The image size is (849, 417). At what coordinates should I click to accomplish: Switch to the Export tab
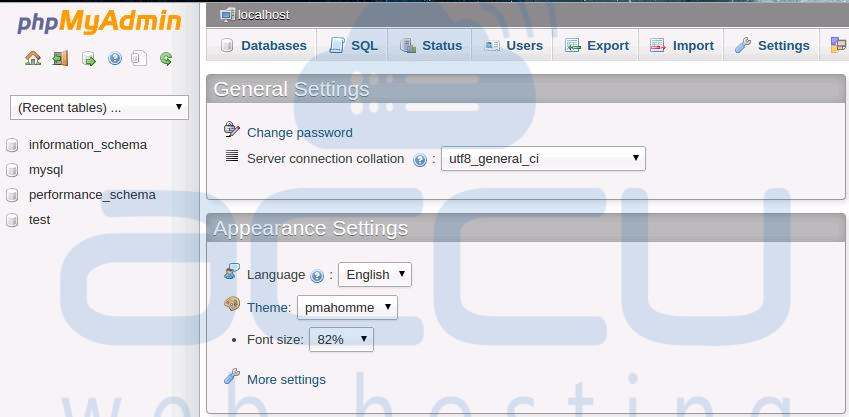point(596,45)
